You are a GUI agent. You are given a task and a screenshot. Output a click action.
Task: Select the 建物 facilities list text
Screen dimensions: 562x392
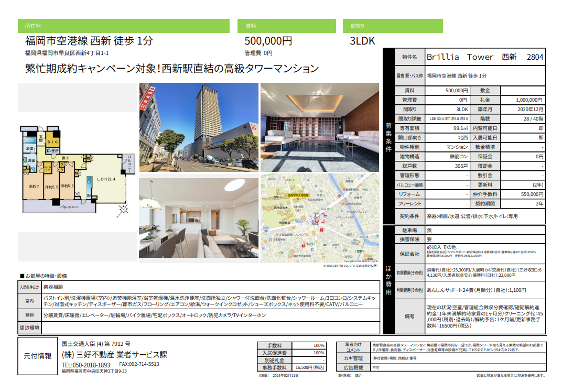coord(155,315)
